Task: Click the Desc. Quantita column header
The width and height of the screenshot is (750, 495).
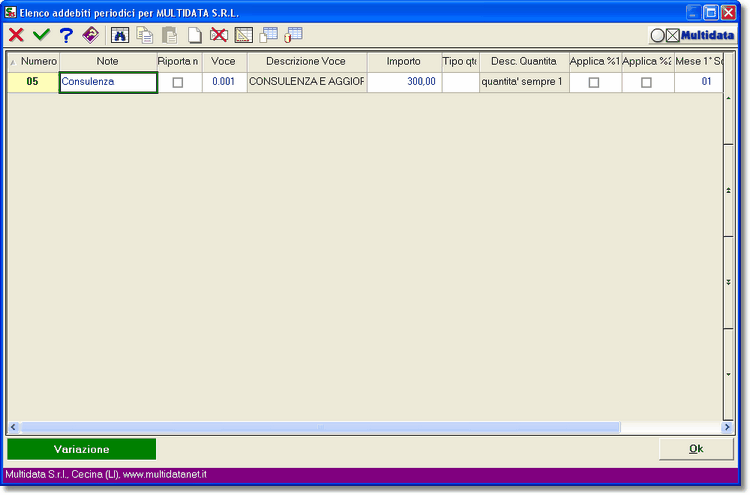Action: pos(524,62)
